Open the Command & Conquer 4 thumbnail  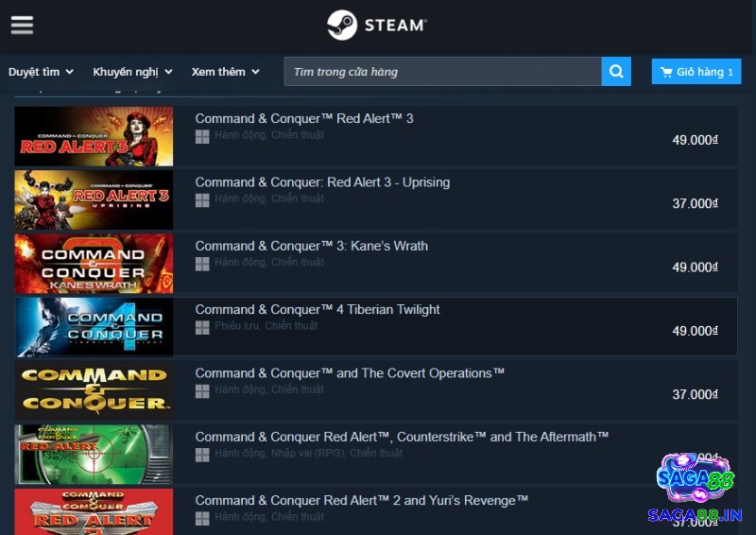click(x=94, y=327)
